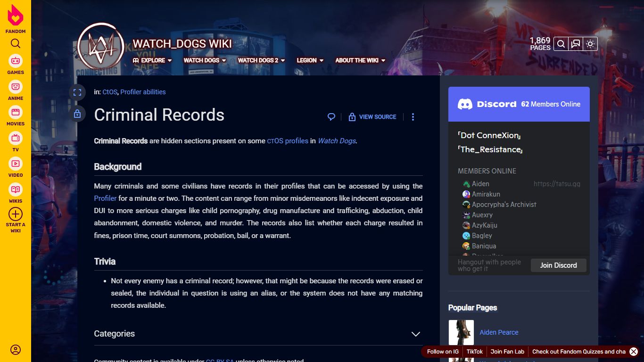Open the wiki Discuss icon

pyautogui.click(x=576, y=44)
